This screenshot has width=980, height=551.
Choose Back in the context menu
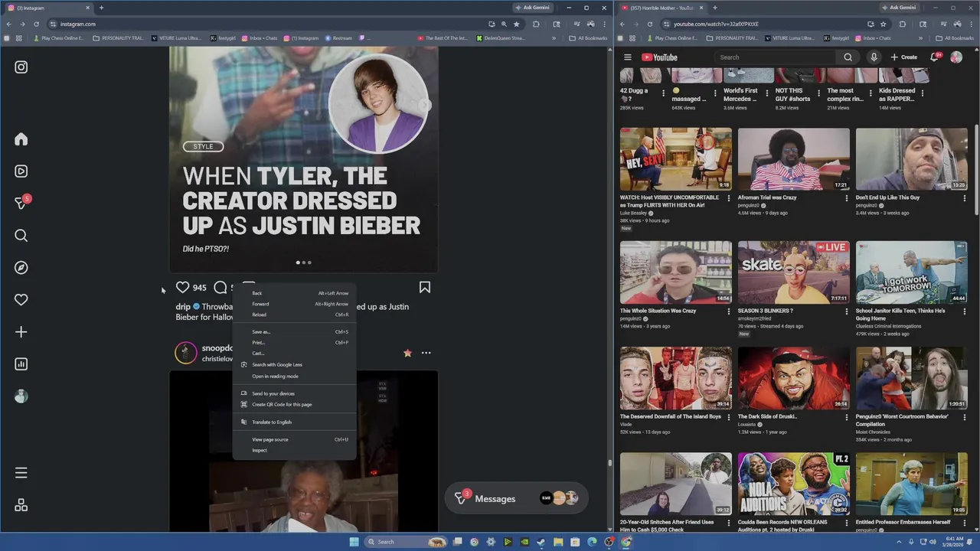tap(295, 293)
